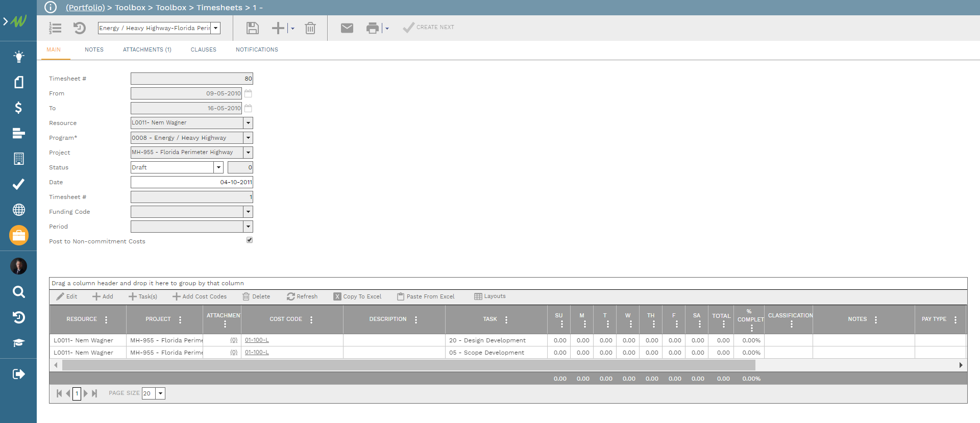Open the document sidebar module
Viewport: 980px width, 423px height.
pyautogui.click(x=18, y=82)
